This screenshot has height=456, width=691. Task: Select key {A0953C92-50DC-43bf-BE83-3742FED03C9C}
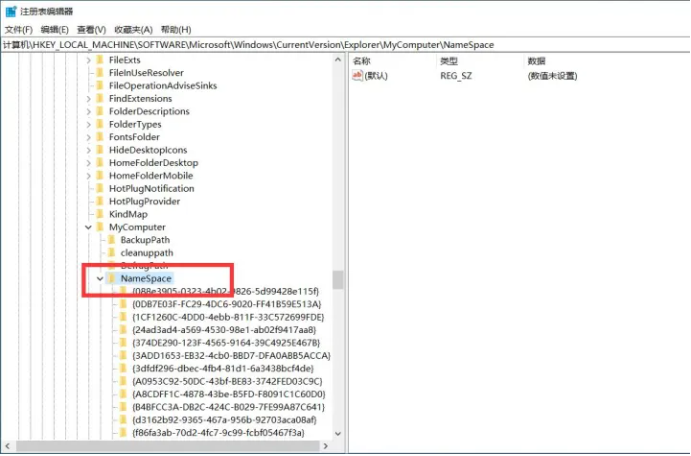point(227,382)
